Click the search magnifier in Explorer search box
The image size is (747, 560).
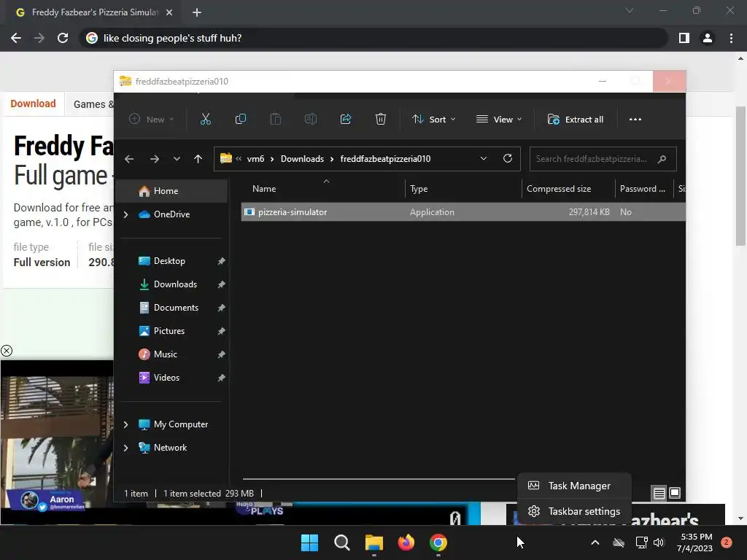pyautogui.click(x=662, y=159)
